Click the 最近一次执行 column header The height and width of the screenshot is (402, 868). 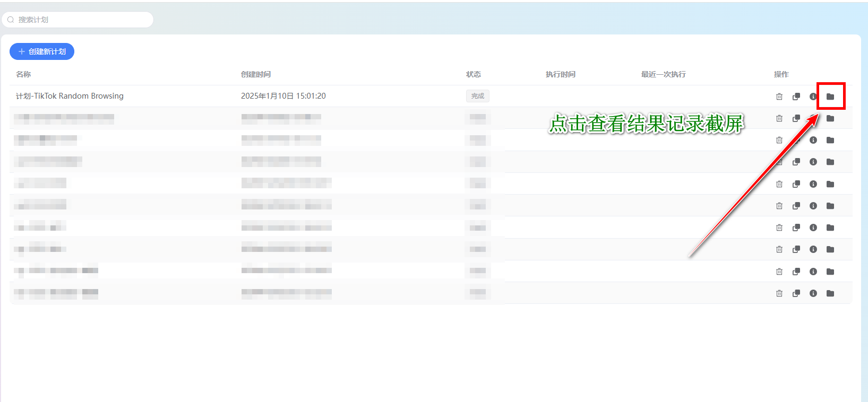coord(664,74)
